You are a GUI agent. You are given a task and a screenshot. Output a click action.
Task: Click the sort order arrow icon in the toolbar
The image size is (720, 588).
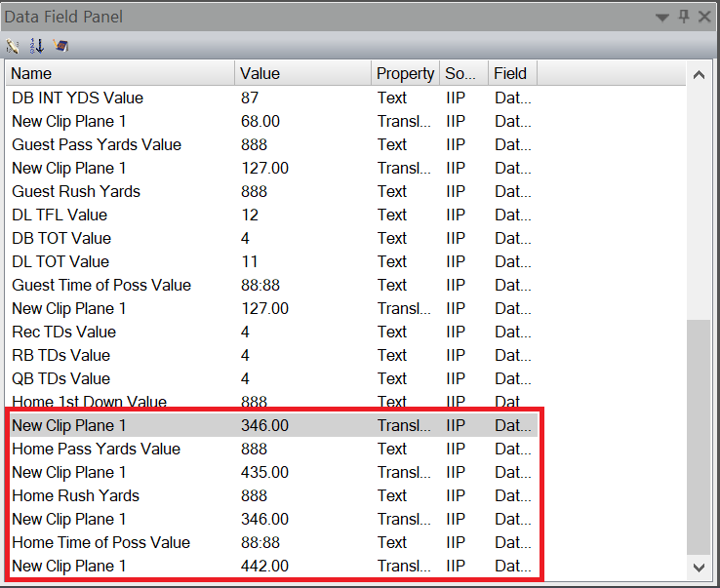(37, 46)
